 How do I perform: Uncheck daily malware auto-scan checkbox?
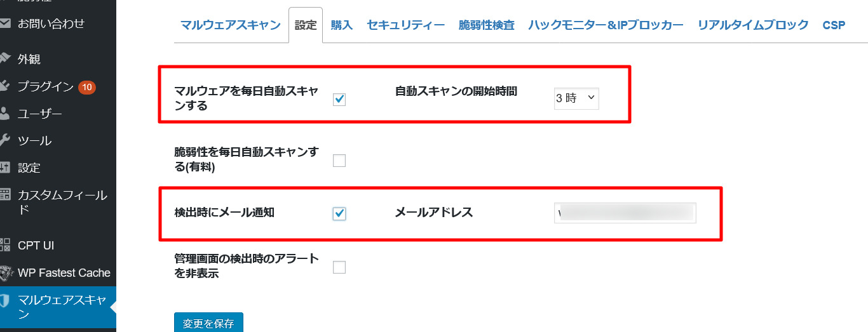(x=339, y=99)
